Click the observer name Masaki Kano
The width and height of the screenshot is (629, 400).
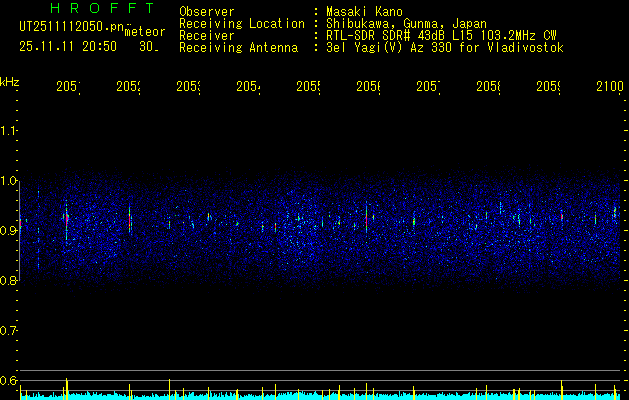coord(364,12)
